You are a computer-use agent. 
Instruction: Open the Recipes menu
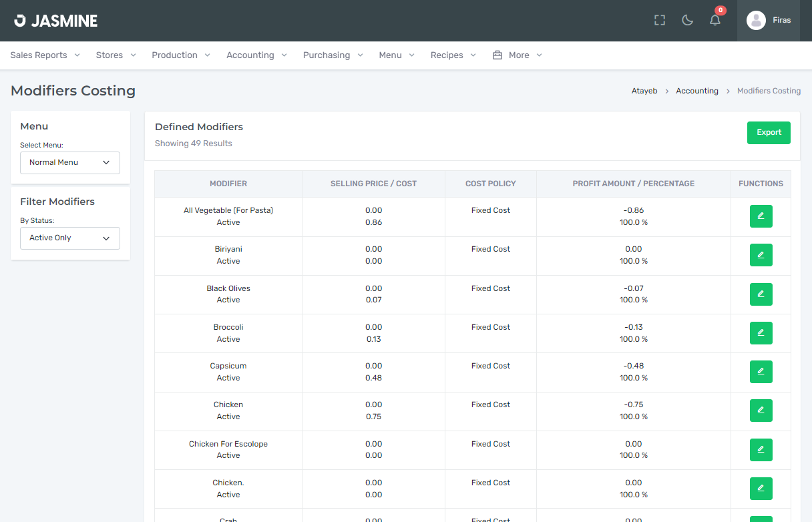pos(453,55)
